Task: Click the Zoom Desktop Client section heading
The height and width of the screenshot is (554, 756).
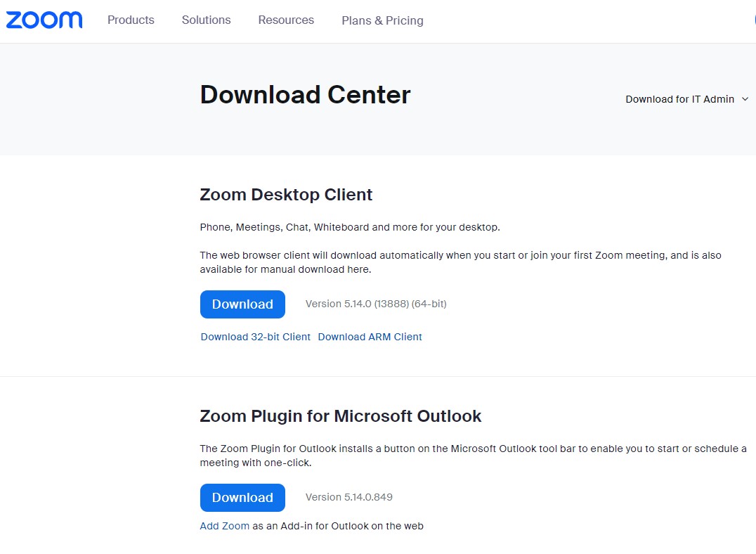Action: pyautogui.click(x=286, y=195)
